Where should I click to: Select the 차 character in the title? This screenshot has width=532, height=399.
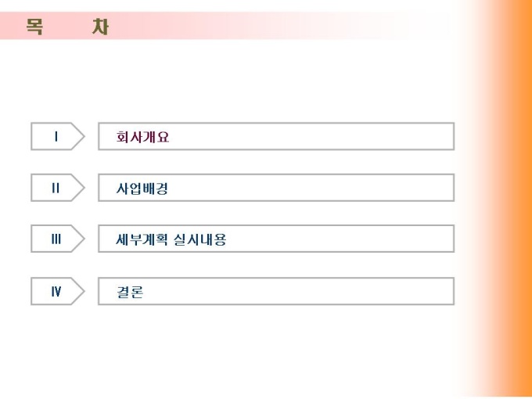tap(99, 27)
